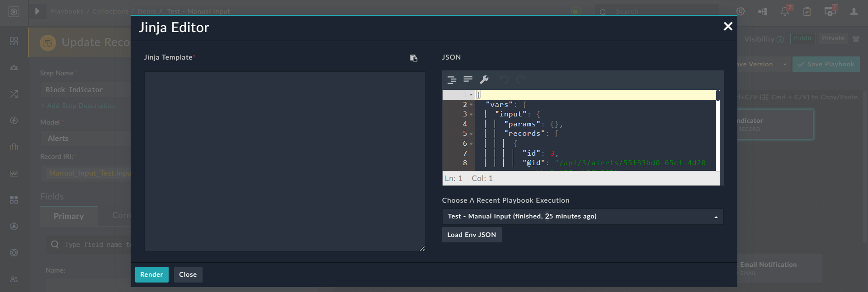Viewport: 868px width, 292px height.
Task: Click the undo arrow in JSON toolbar
Action: [x=504, y=80]
